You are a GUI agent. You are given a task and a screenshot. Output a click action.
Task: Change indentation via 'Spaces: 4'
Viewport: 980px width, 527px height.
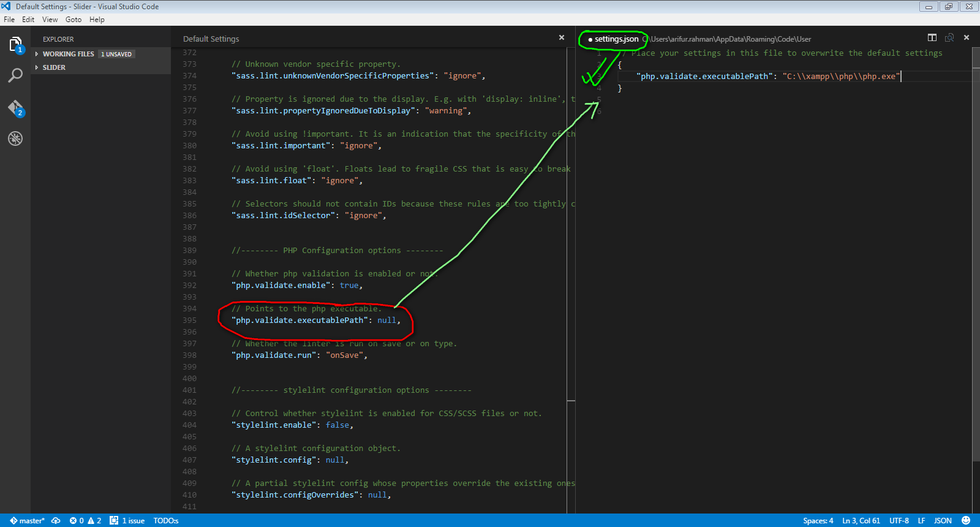[818, 521]
